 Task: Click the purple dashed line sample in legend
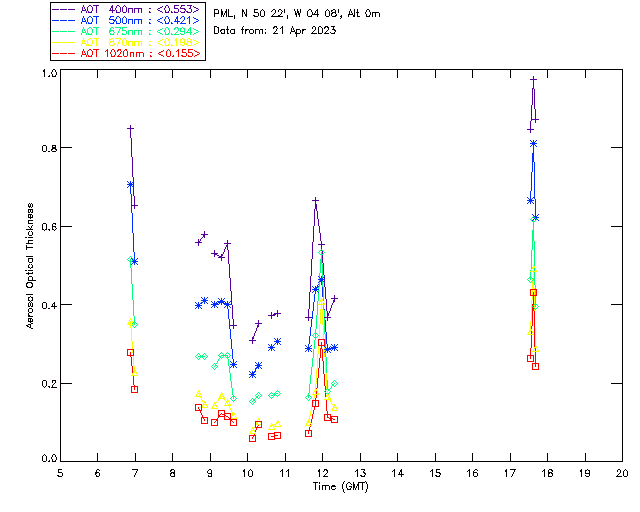click(64, 9)
